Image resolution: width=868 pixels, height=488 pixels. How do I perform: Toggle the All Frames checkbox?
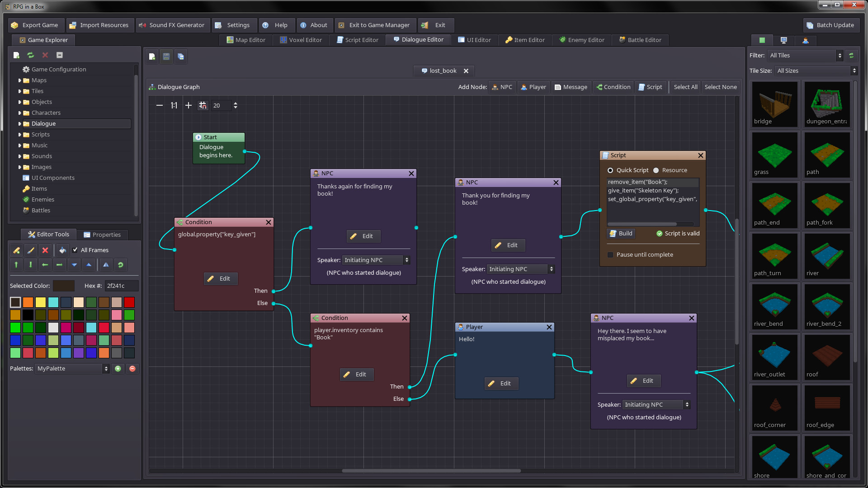(75, 250)
